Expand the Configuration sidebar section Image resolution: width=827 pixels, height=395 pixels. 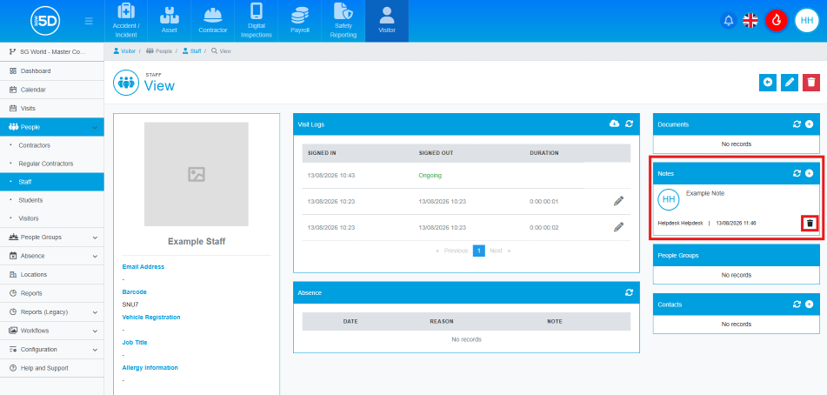click(x=52, y=349)
